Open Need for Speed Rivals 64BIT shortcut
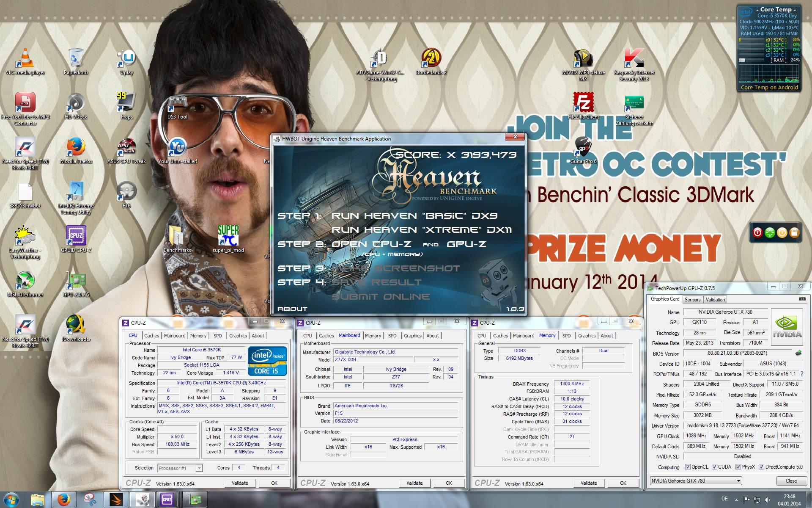Image resolution: width=812 pixels, height=508 pixels. 25,153
